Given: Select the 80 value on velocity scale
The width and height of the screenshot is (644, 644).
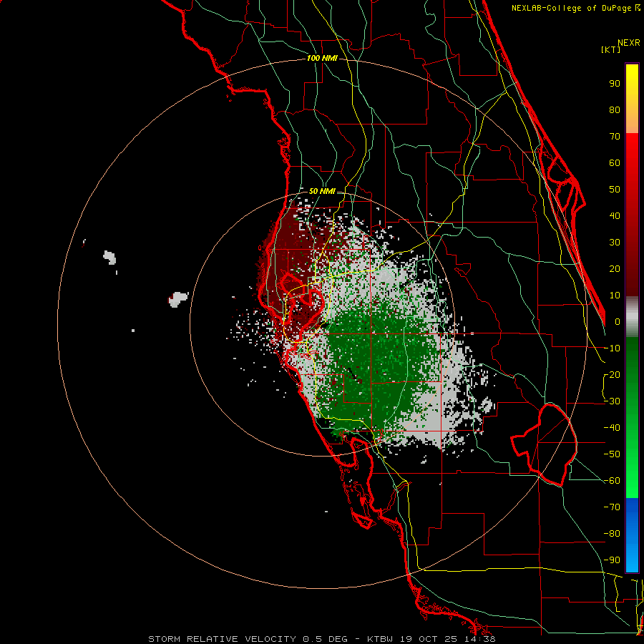Looking at the screenshot, I should pyautogui.click(x=615, y=110).
